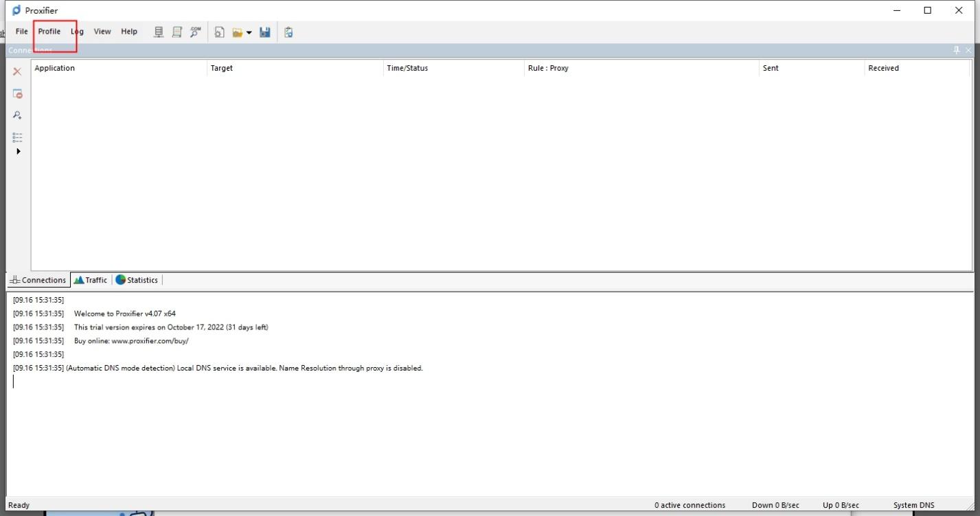
Task: Open the Log menu
Action: (x=76, y=31)
